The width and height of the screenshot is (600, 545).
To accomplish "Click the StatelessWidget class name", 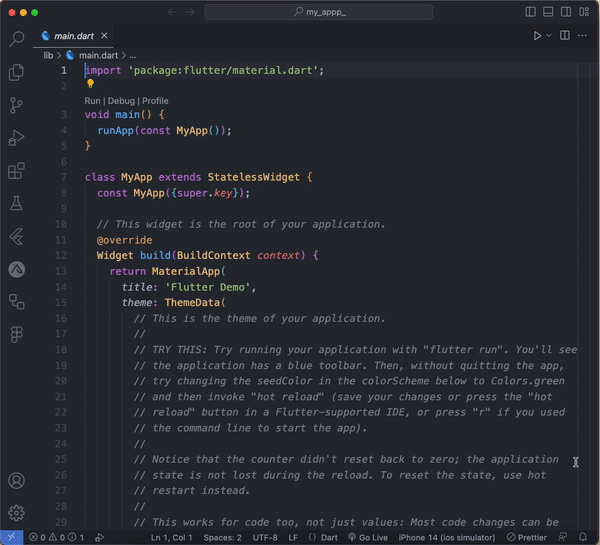I will [x=253, y=177].
